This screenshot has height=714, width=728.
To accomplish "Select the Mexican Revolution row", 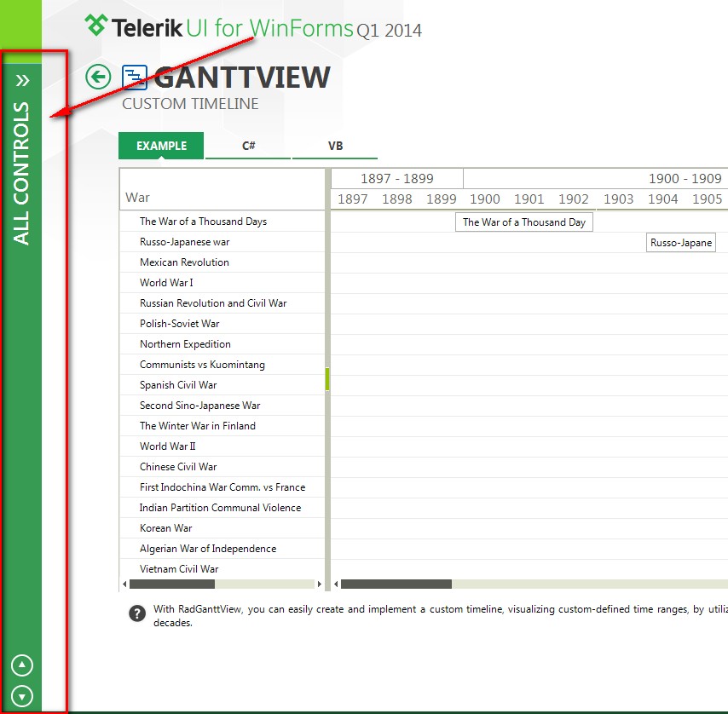I will pos(222,262).
